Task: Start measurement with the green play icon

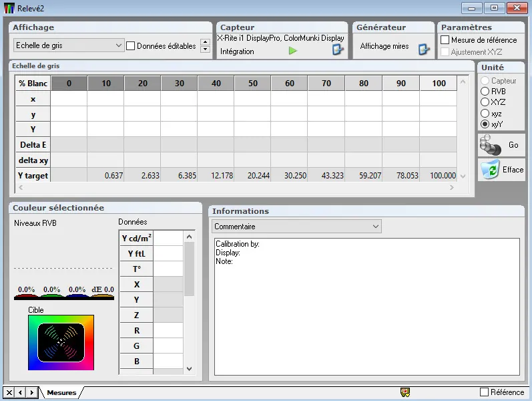Action: (292, 51)
